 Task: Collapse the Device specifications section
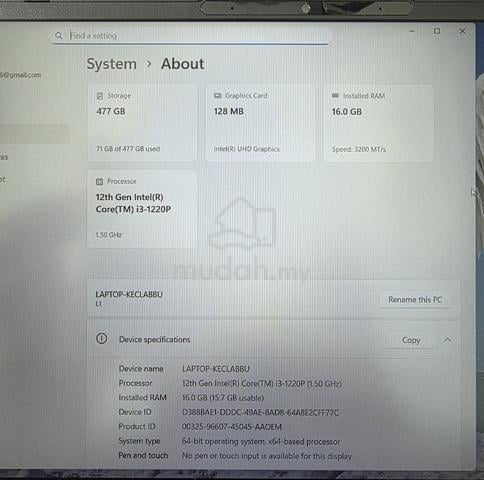[x=447, y=340]
